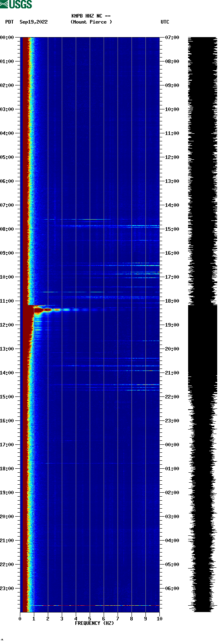Select the (Mount Pierce ) station name
Viewport: 220px width, 644px height.
coord(91,22)
